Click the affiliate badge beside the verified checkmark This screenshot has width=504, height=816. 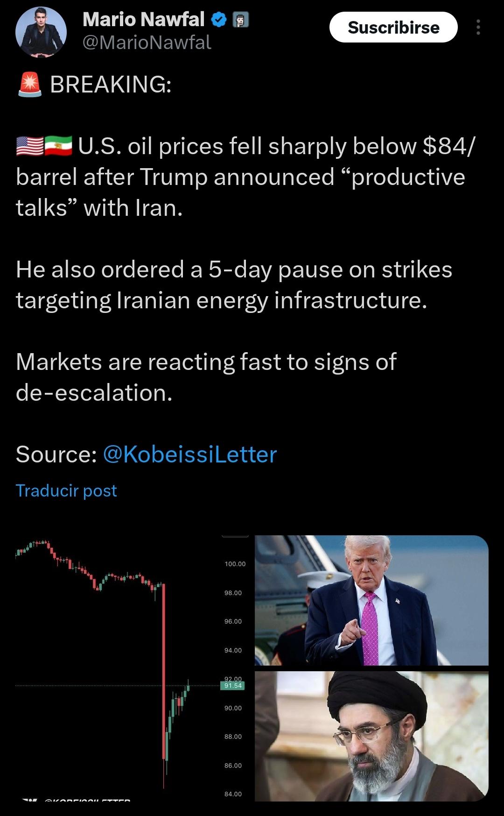click(241, 20)
